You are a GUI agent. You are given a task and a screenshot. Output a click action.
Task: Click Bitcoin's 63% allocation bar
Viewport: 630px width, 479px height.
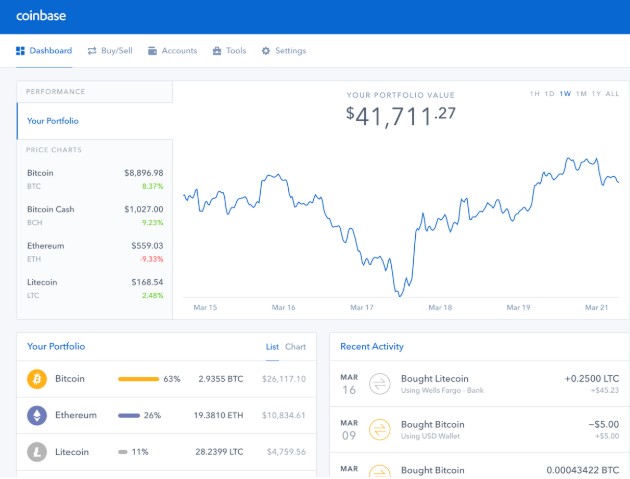pos(139,379)
